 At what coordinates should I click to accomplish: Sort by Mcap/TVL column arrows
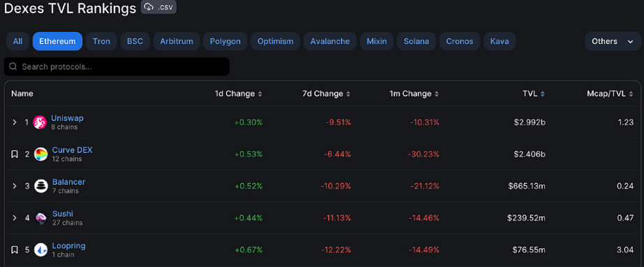631,94
